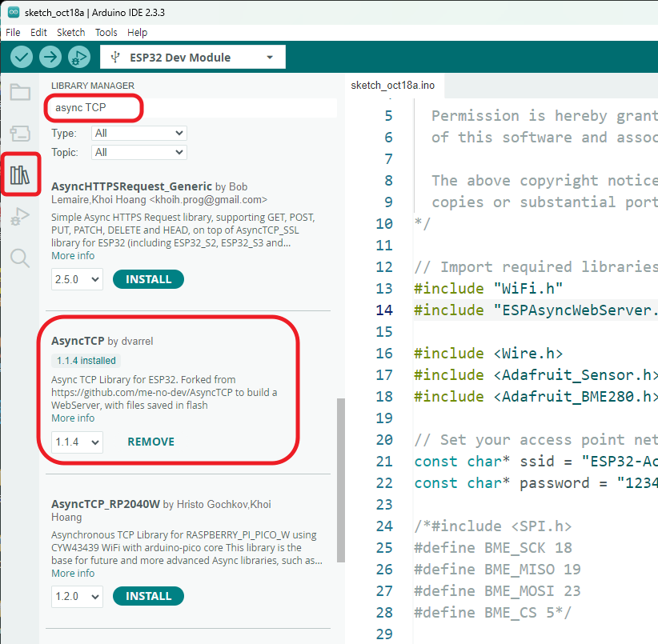Open More info for AsyncTCP_RP2040W
The image size is (658, 644).
tap(73, 573)
